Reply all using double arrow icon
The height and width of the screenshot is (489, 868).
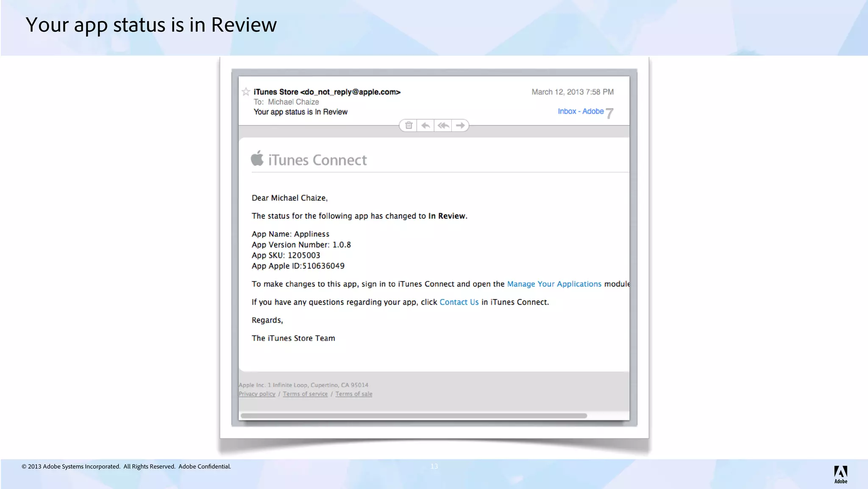click(x=443, y=126)
